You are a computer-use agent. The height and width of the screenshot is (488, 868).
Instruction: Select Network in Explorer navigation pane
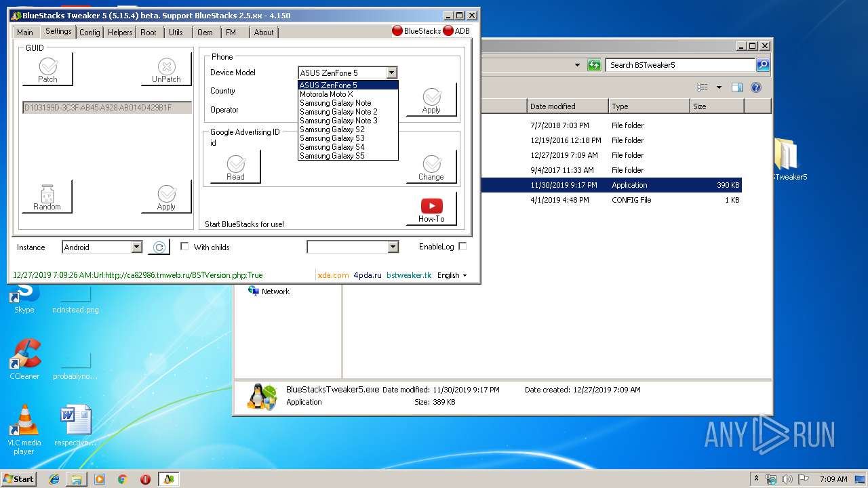[x=269, y=291]
